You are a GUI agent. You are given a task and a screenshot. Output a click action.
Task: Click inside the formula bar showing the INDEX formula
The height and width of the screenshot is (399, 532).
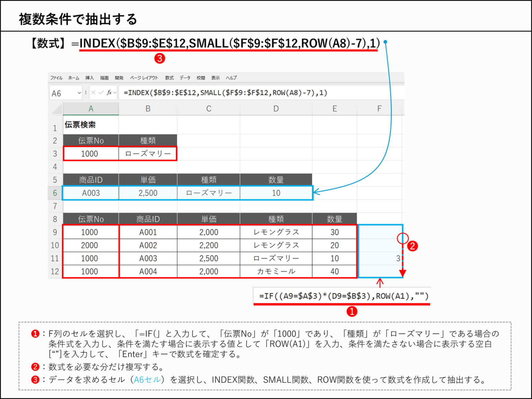click(x=225, y=92)
